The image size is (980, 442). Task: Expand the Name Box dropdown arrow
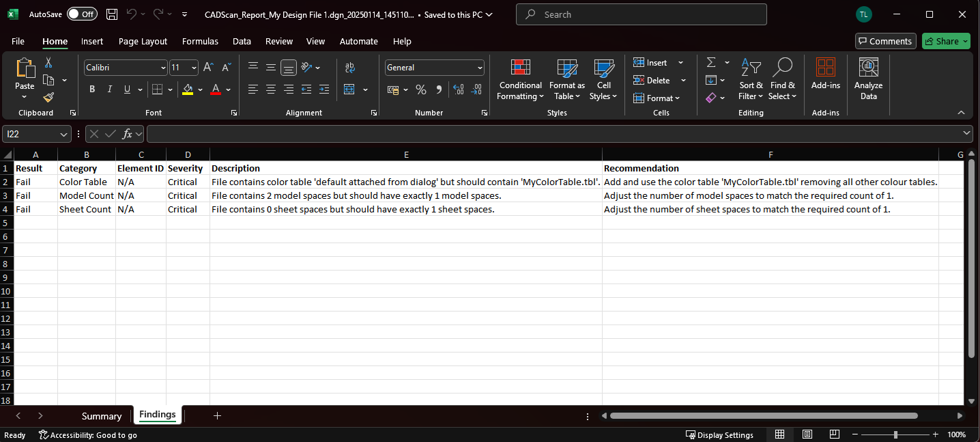[x=64, y=135]
